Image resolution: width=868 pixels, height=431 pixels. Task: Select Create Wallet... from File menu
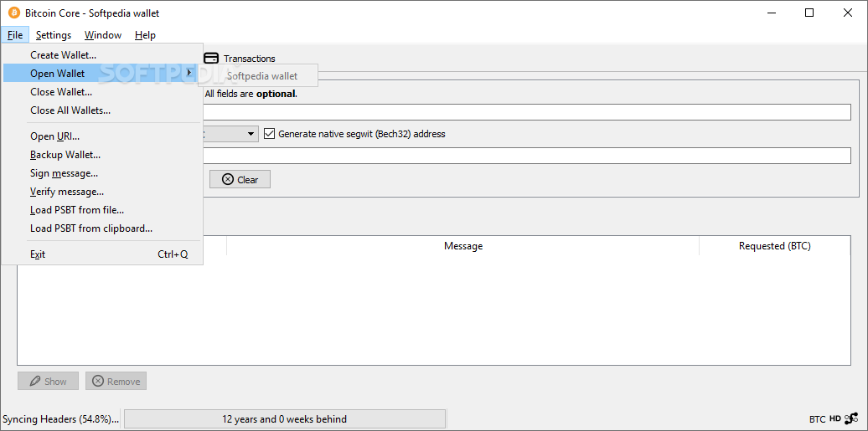102,54
